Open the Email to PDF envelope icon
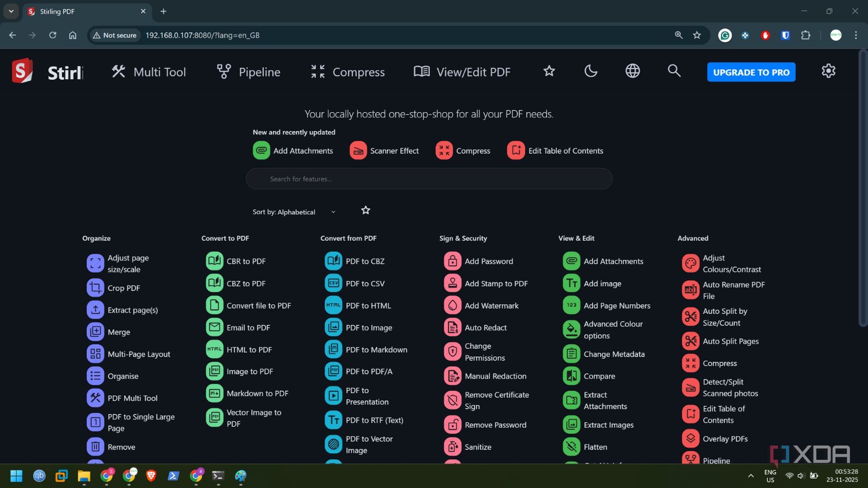 (x=214, y=327)
